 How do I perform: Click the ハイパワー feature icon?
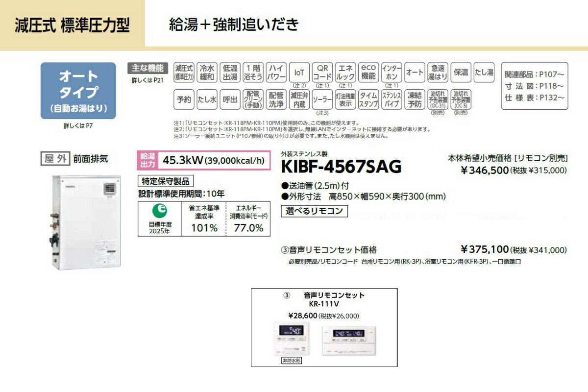276,73
